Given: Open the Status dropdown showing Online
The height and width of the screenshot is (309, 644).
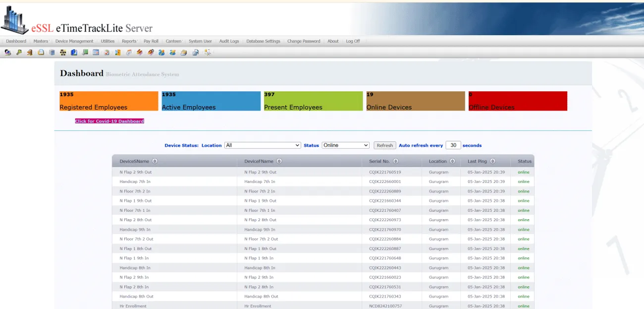Looking at the screenshot, I should click(346, 145).
